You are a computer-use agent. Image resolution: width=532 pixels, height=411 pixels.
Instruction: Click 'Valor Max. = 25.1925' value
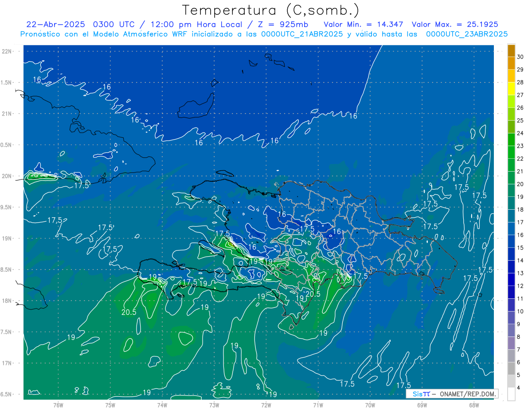point(455,24)
